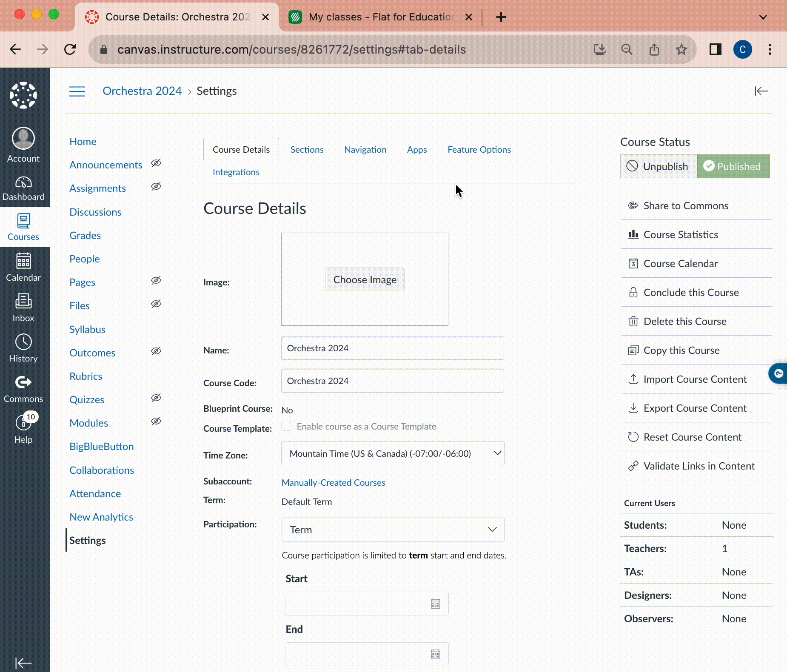Viewport: 787px width, 672px height.
Task: Toggle the course to Unpublish
Action: [x=659, y=166]
